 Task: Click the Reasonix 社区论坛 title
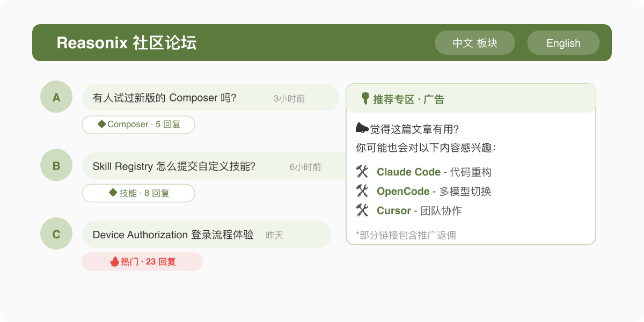[x=127, y=43]
